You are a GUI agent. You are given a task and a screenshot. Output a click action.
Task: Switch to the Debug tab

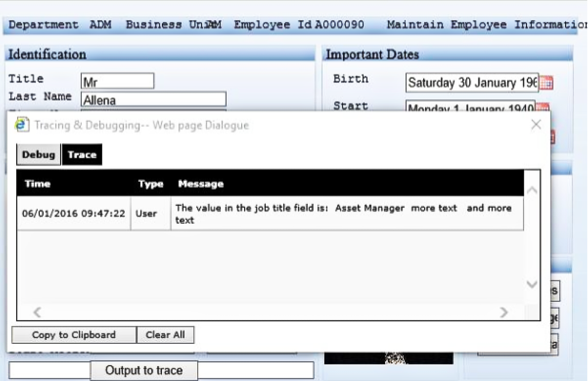[x=38, y=155]
